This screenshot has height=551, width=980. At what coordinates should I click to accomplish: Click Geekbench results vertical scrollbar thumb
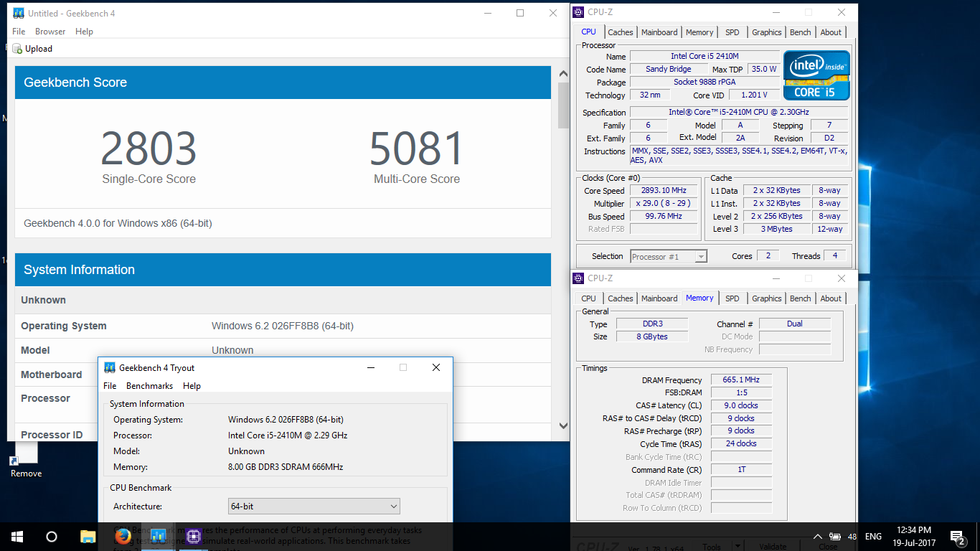coord(563,104)
